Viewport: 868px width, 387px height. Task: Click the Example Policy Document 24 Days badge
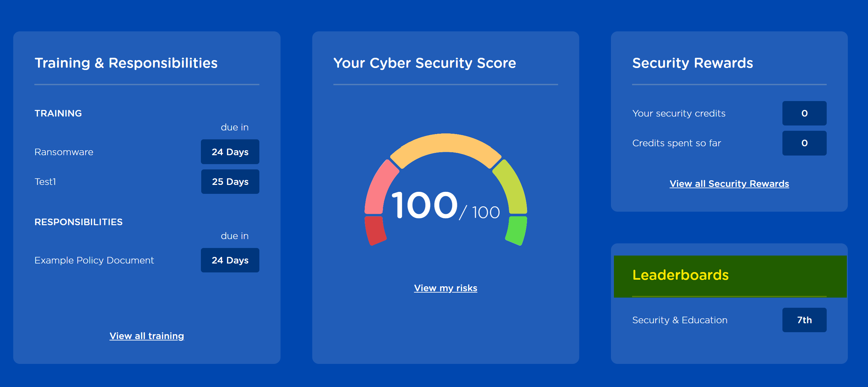click(x=230, y=260)
